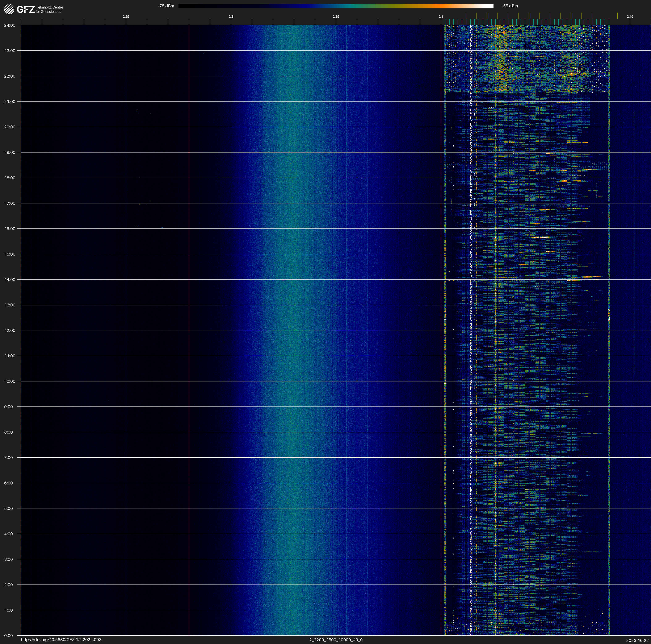Select the 2.3 frequency axis label

[x=231, y=17]
